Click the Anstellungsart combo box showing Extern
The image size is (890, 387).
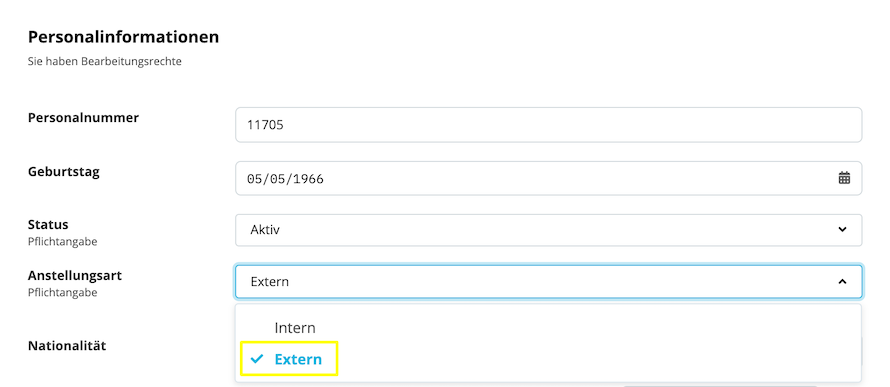pyautogui.click(x=548, y=281)
